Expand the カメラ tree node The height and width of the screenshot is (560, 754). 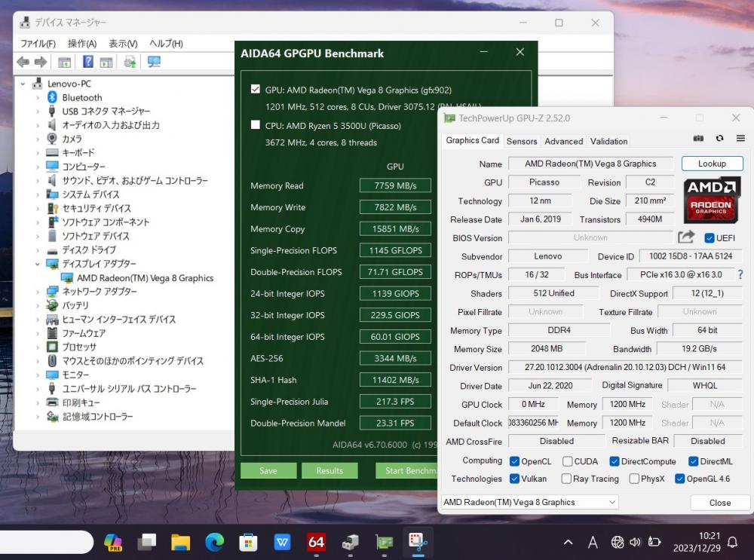(x=38, y=139)
